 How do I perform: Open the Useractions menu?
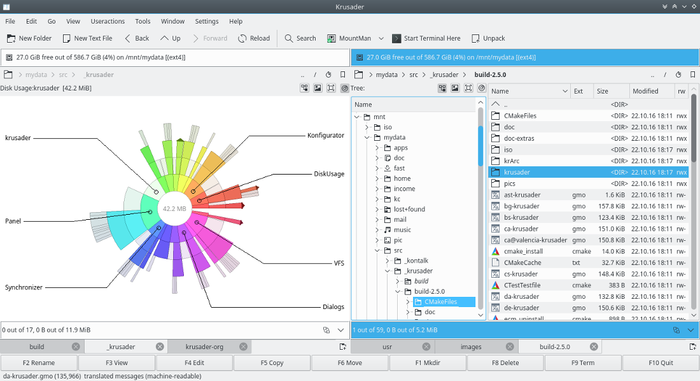[x=108, y=21]
